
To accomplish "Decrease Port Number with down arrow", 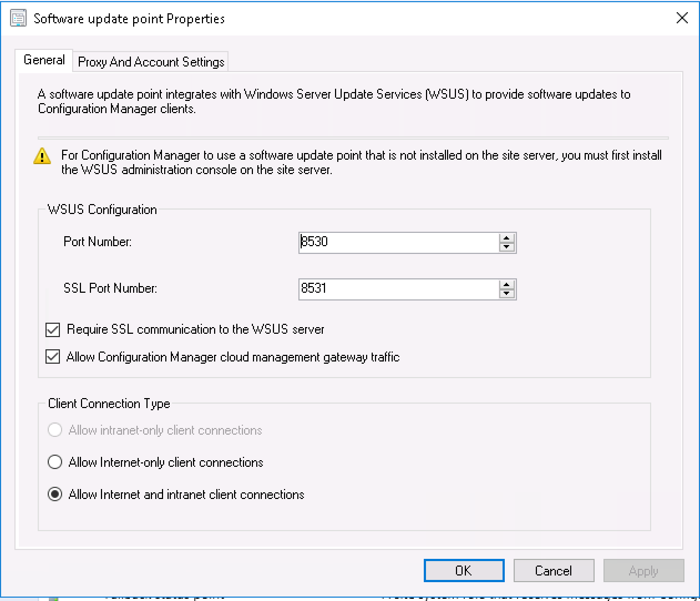I will click(x=506, y=247).
